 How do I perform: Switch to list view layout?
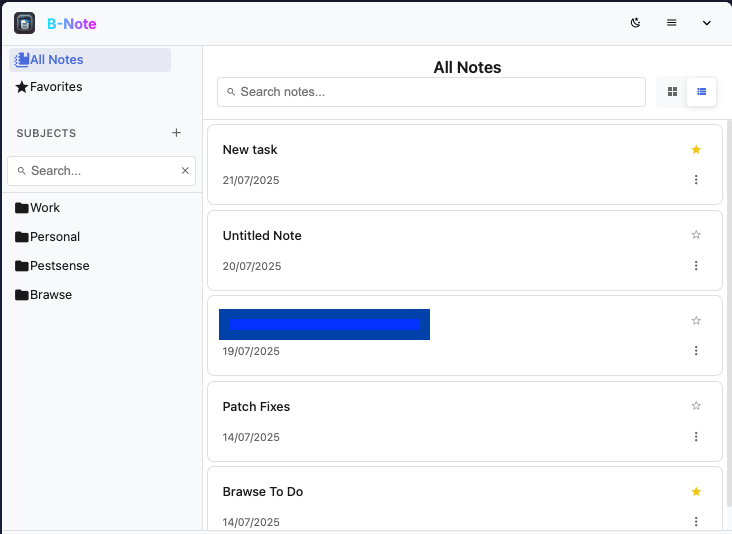[701, 92]
